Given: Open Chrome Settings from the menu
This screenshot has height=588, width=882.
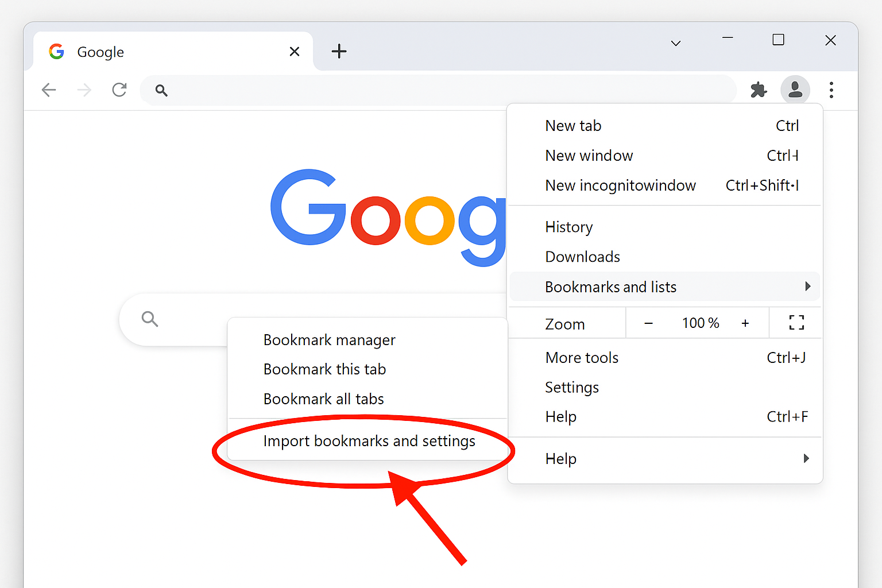Looking at the screenshot, I should click(572, 387).
